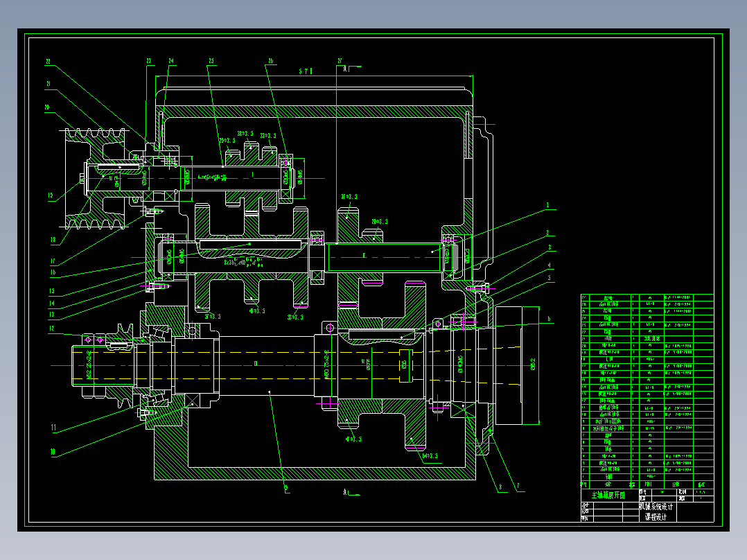Click the shaft III axis label
The height and width of the screenshot is (560, 747).
(x=255, y=364)
